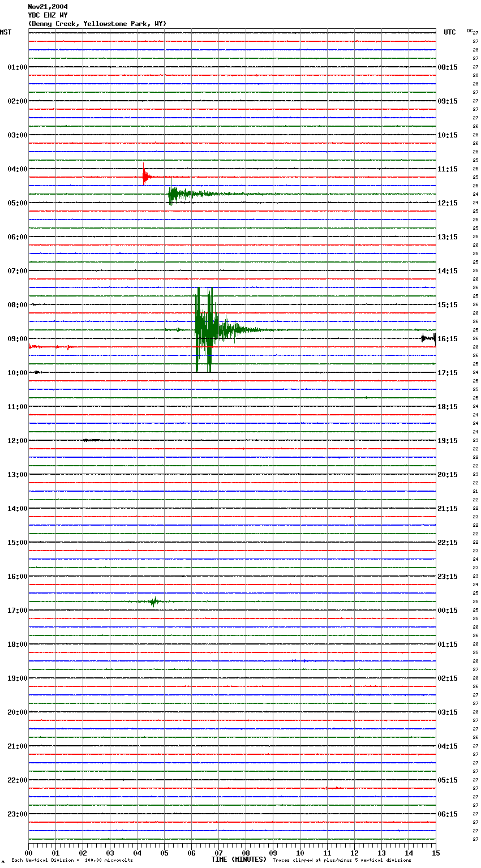Viewport: 481px width, 868px height.
Task: Click the small green event before 17:00
Action: point(153,601)
